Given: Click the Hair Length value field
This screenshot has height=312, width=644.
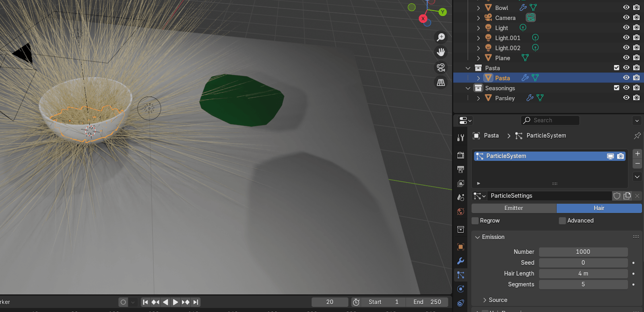Looking at the screenshot, I should (583, 273).
